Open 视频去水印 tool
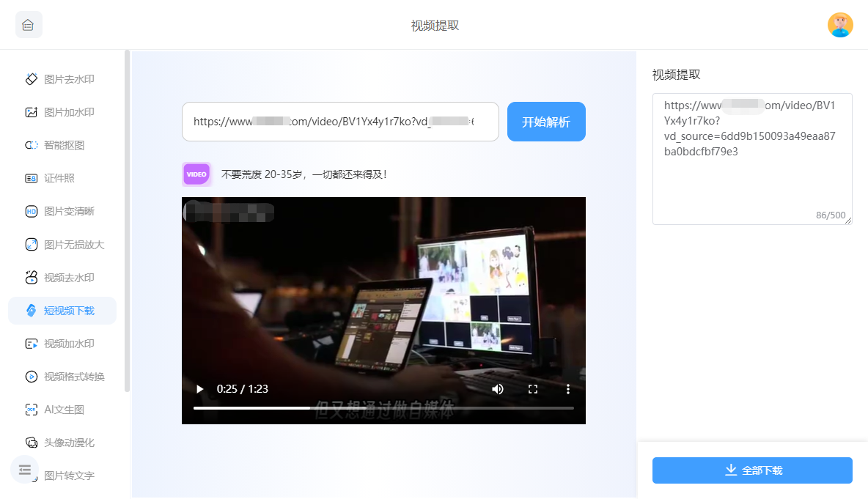Screen dimensions: 868x499 pyautogui.click(x=62, y=277)
